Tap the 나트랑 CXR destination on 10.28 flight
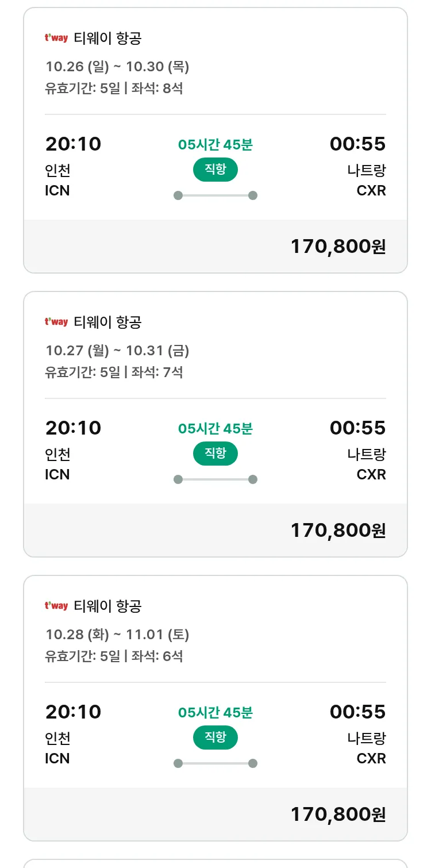This screenshot has height=868, width=431. [367, 748]
